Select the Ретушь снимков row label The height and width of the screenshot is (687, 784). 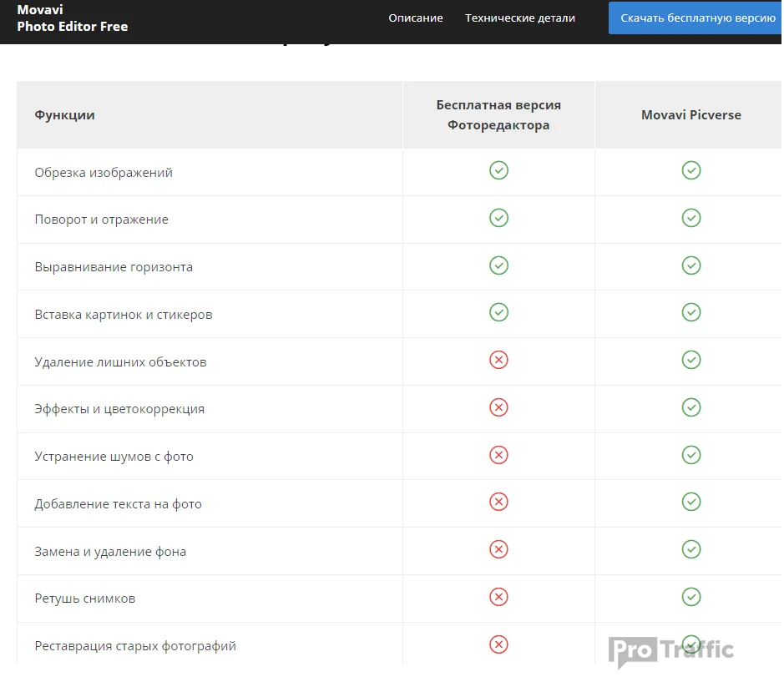tap(85, 599)
